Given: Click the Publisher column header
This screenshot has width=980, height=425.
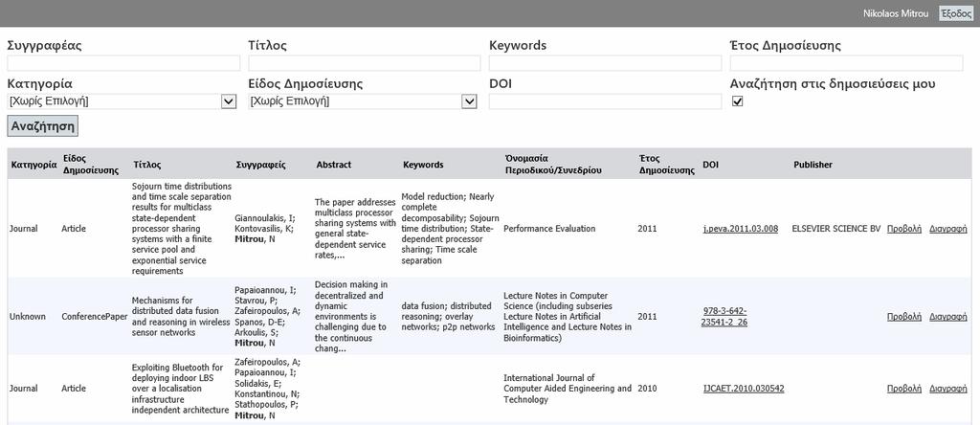Looking at the screenshot, I should [x=813, y=165].
